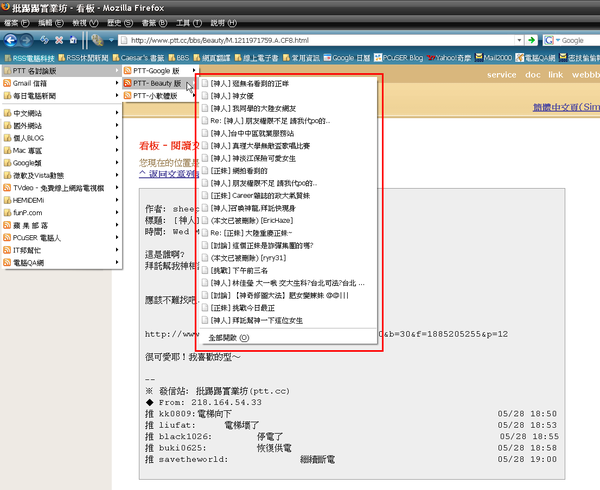
Task: Open the Home page icon
Action: 73,40
